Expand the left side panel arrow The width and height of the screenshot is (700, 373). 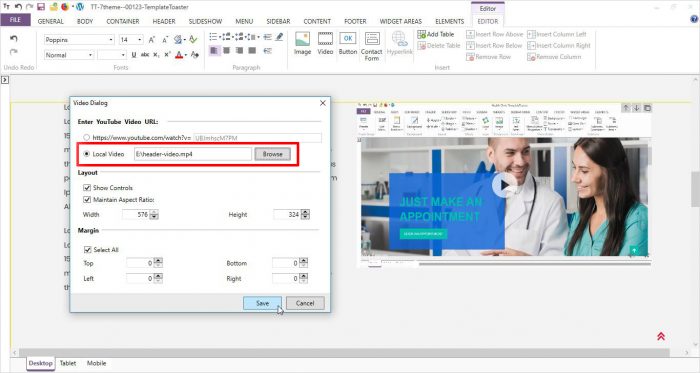pyautogui.click(x=4, y=80)
